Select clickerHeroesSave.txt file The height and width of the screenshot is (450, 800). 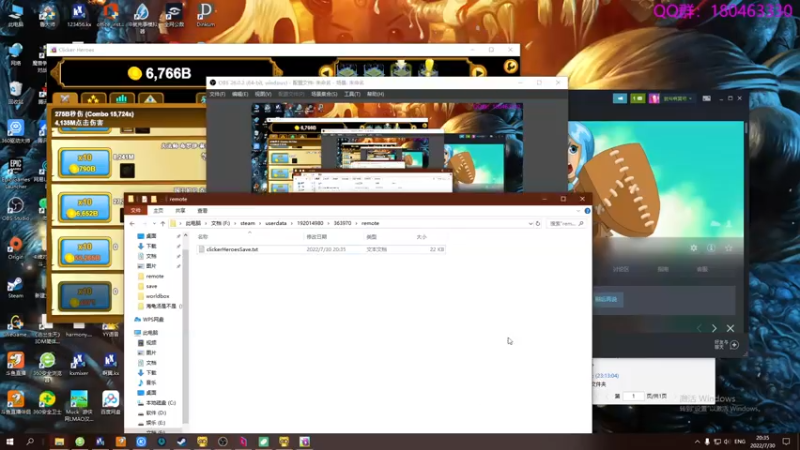[321, 249]
